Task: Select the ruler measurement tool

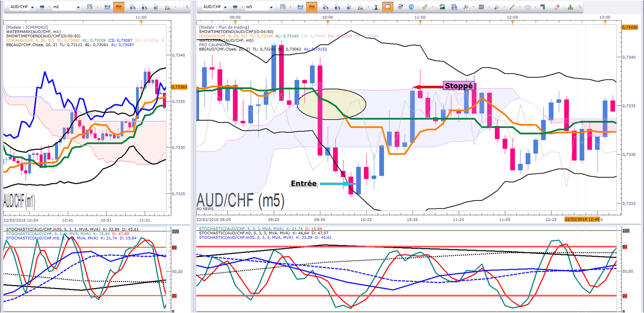Action: coord(424,7)
